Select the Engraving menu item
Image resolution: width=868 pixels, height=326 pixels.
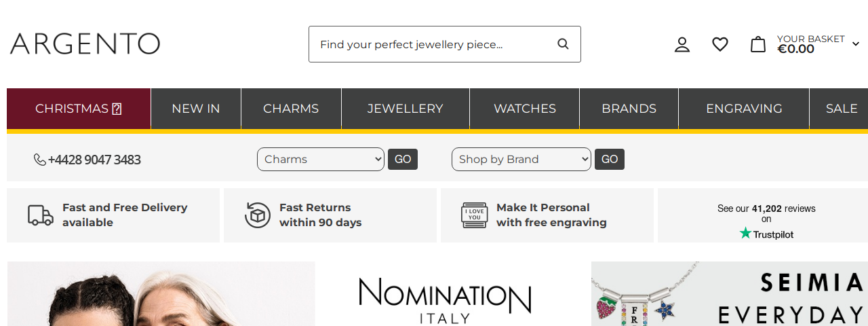click(x=744, y=109)
